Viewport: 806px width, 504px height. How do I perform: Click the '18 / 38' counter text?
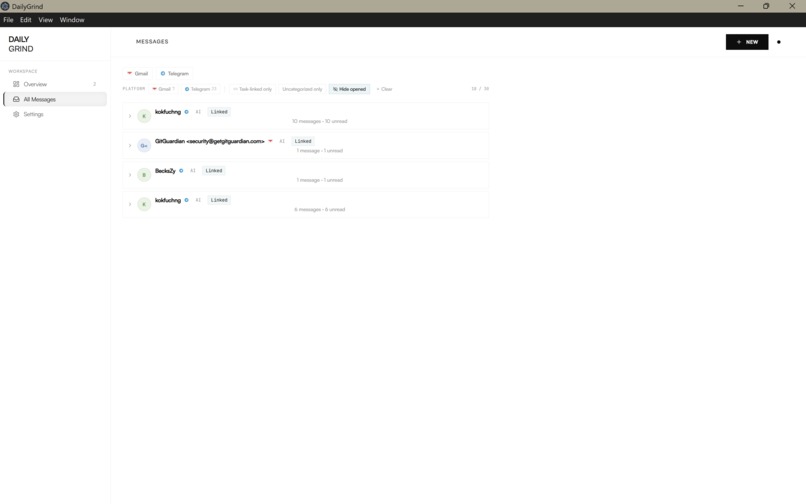tap(480, 89)
